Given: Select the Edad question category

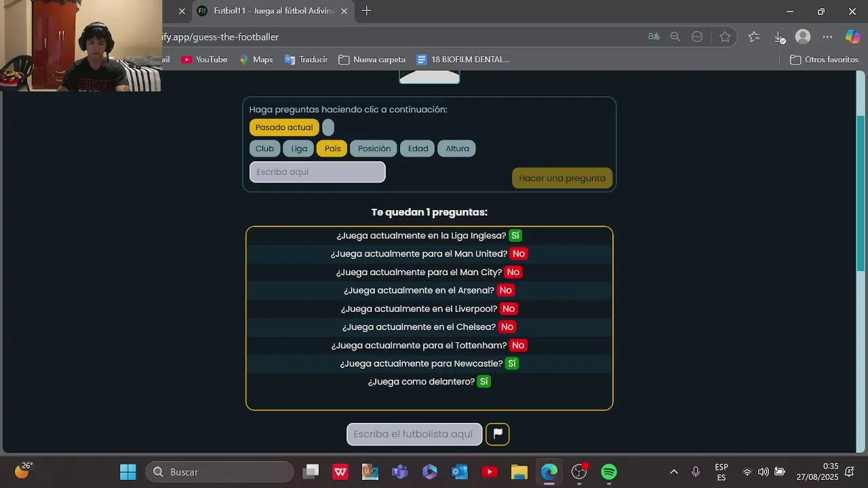Looking at the screenshot, I should coord(418,148).
